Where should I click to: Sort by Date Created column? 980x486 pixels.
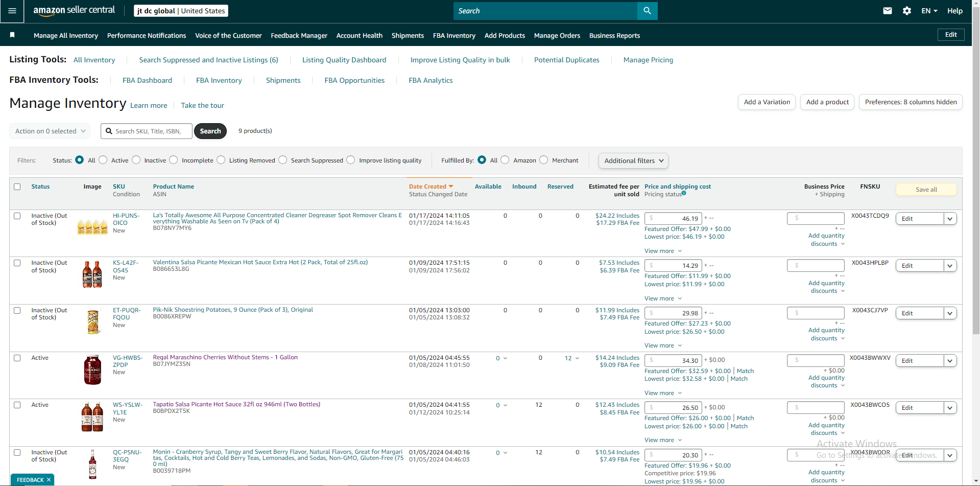(431, 187)
